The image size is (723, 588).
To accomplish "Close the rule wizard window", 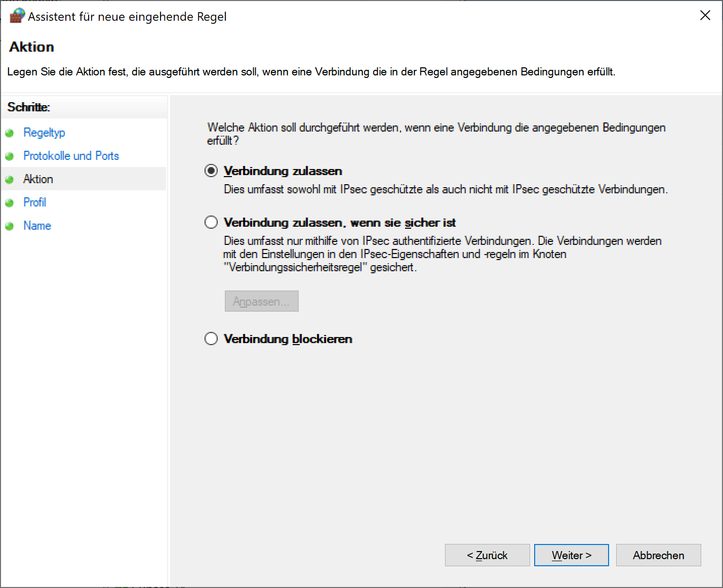I will pyautogui.click(x=705, y=16).
